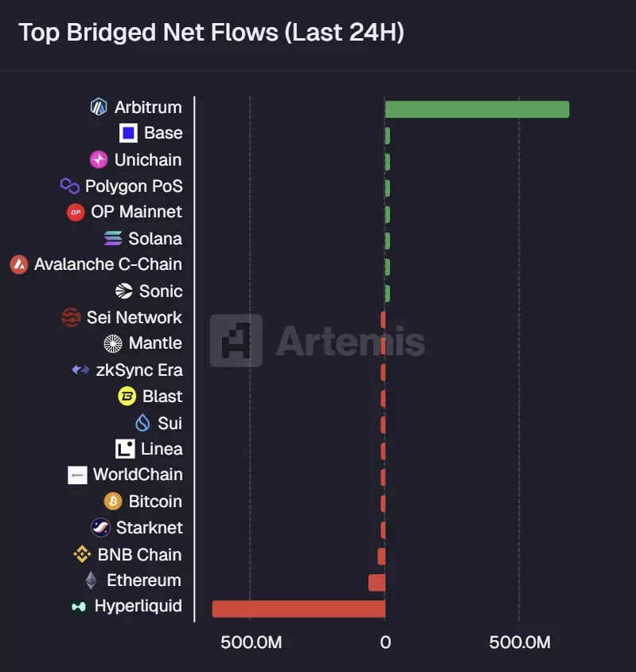Click the Hyperliquid logo icon
This screenshot has width=636, height=672.
point(79,607)
